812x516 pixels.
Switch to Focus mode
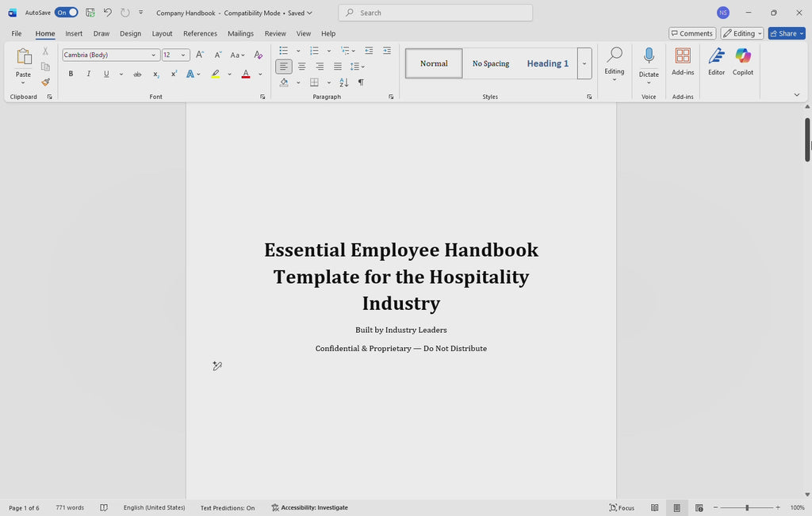point(622,507)
